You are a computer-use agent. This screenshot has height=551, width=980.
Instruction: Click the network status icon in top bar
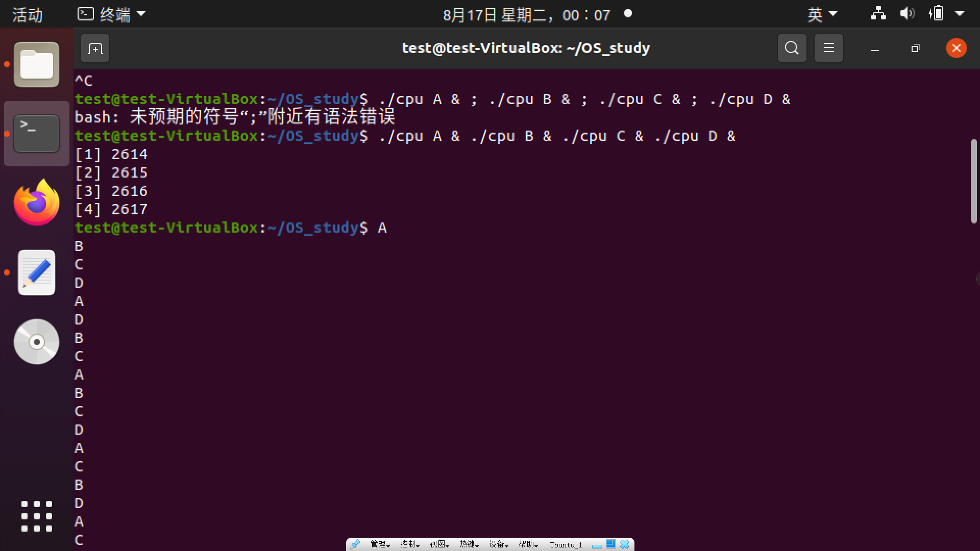[x=878, y=14]
